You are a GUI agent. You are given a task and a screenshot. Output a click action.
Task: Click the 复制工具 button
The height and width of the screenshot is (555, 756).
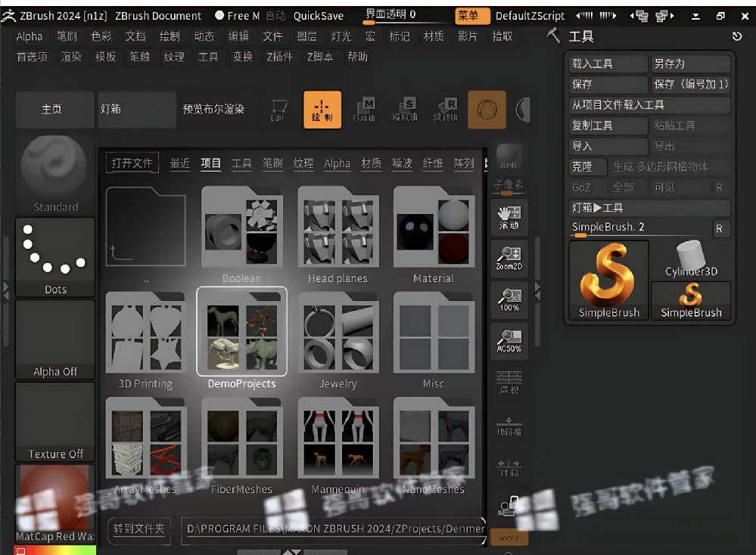(x=608, y=126)
